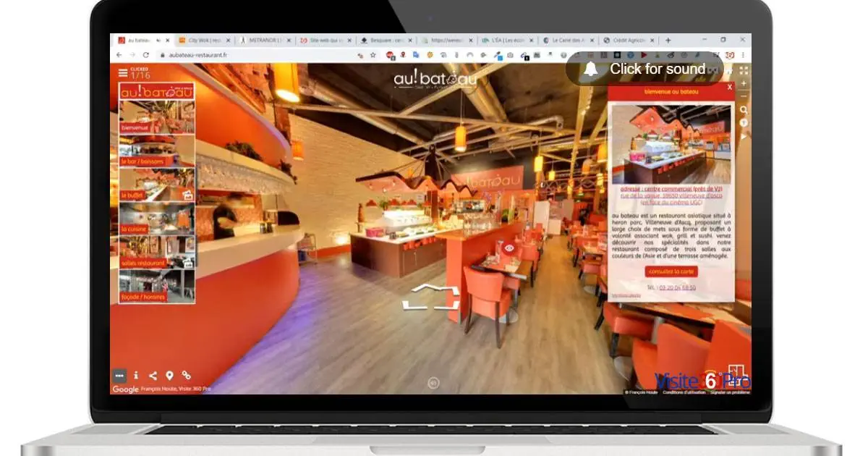
Task: Select the la cuisine scene thumbnail
Action: [x=157, y=219]
